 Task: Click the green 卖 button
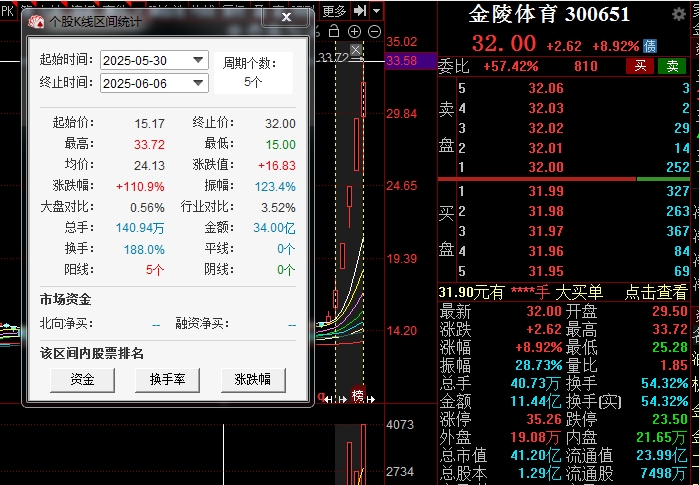click(x=672, y=66)
